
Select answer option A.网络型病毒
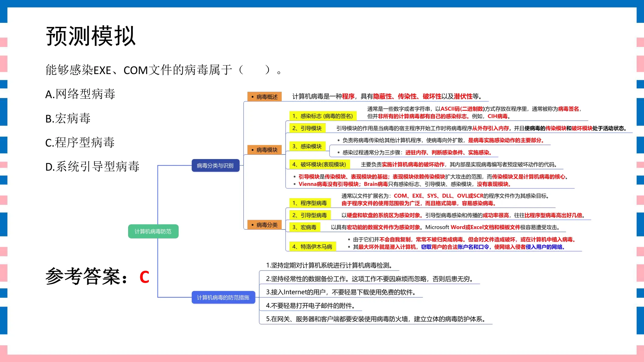pos(80,94)
